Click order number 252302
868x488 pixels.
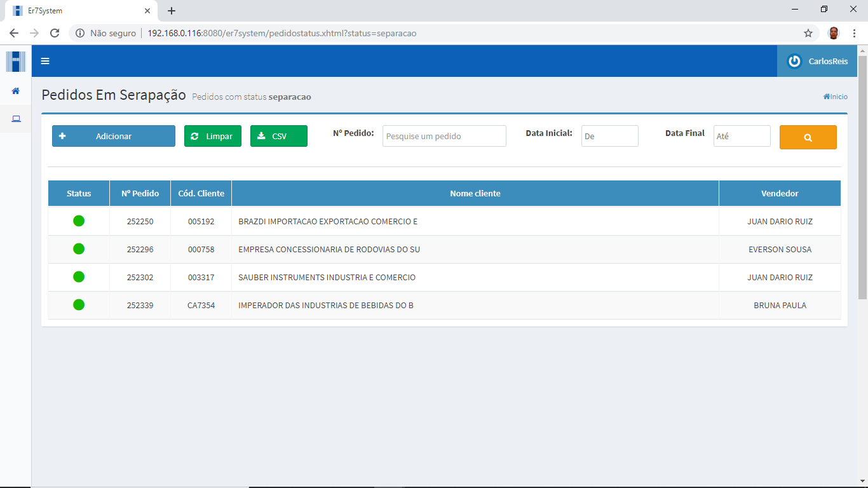point(140,278)
